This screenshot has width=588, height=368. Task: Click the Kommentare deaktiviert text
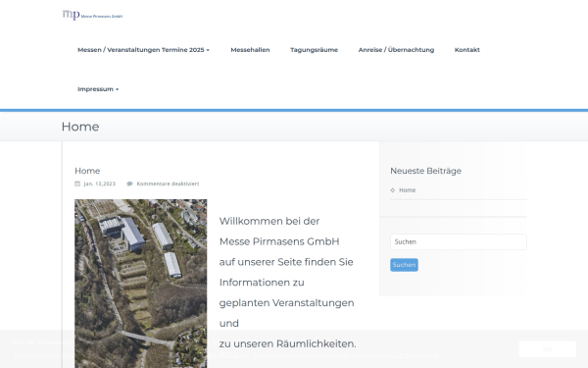coord(168,184)
